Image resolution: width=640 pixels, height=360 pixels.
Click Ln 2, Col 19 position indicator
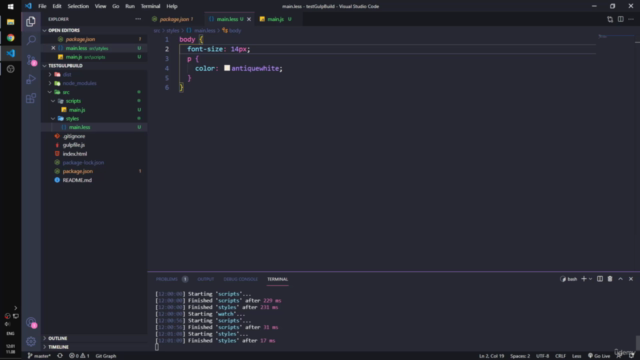491,356
